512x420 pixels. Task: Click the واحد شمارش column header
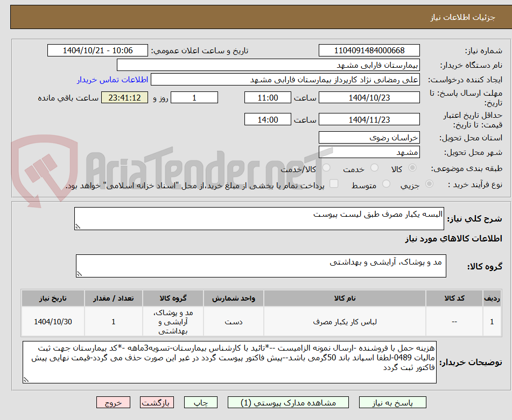234,298
